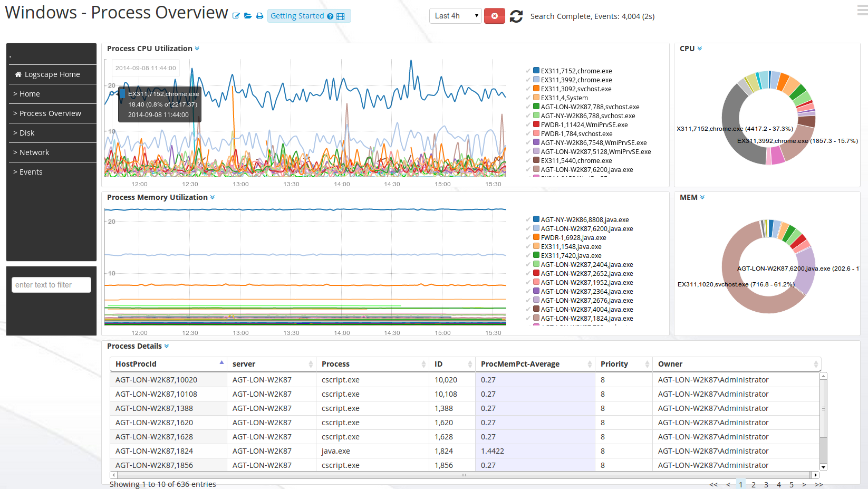Cancel search with red X button
Image resolution: width=868 pixels, height=489 pixels.
494,16
